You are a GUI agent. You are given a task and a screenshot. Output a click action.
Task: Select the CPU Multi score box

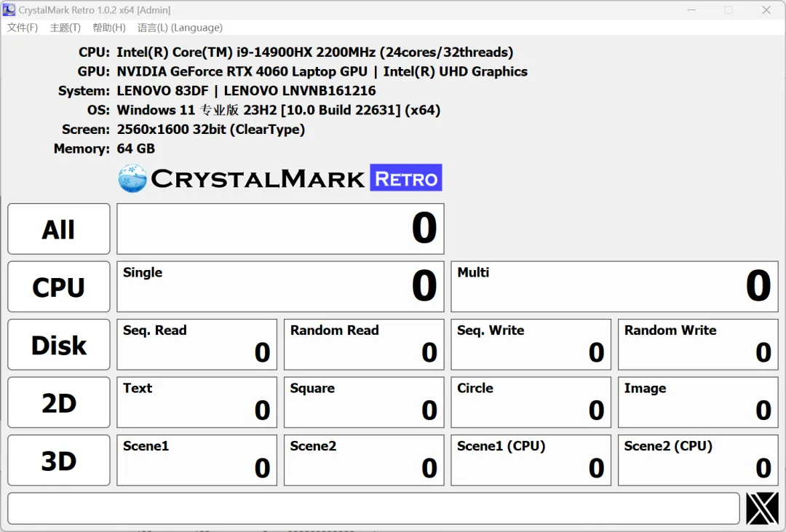[x=614, y=287]
